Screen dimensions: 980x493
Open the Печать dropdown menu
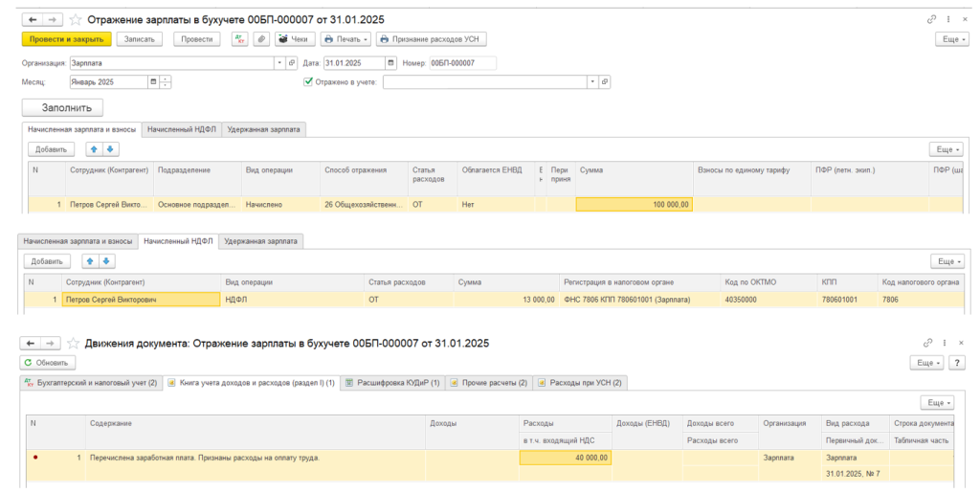(345, 38)
